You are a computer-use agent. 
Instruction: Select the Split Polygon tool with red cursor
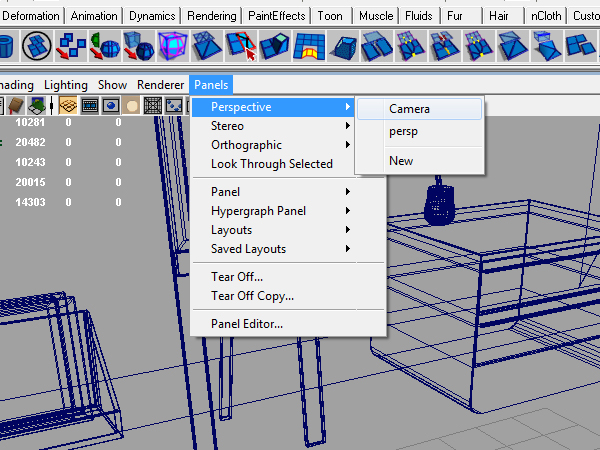coord(241,46)
